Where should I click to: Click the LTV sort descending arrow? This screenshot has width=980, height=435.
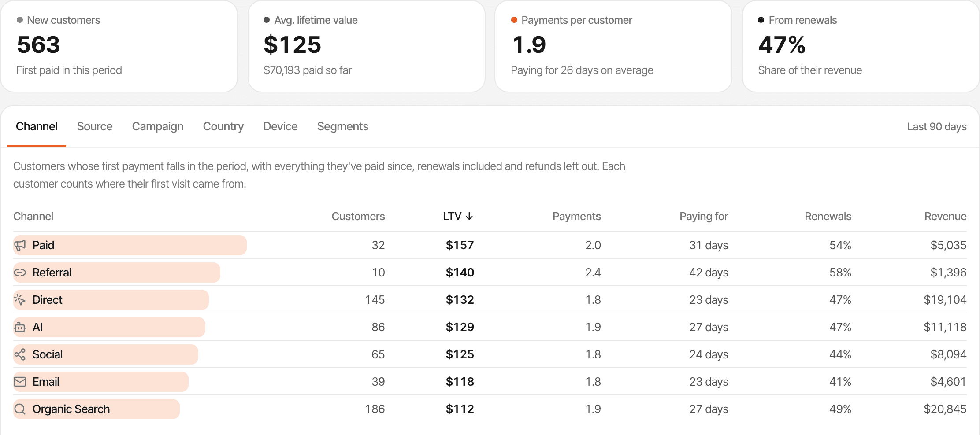[469, 216]
